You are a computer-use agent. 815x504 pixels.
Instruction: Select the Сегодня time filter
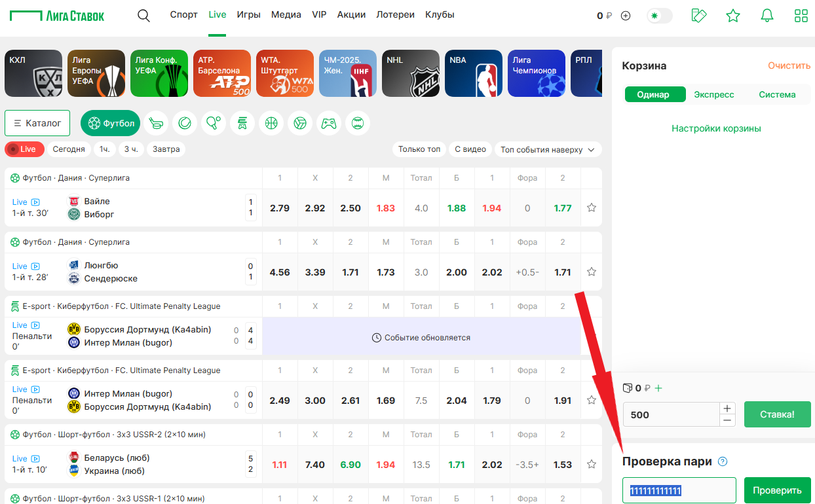click(69, 149)
